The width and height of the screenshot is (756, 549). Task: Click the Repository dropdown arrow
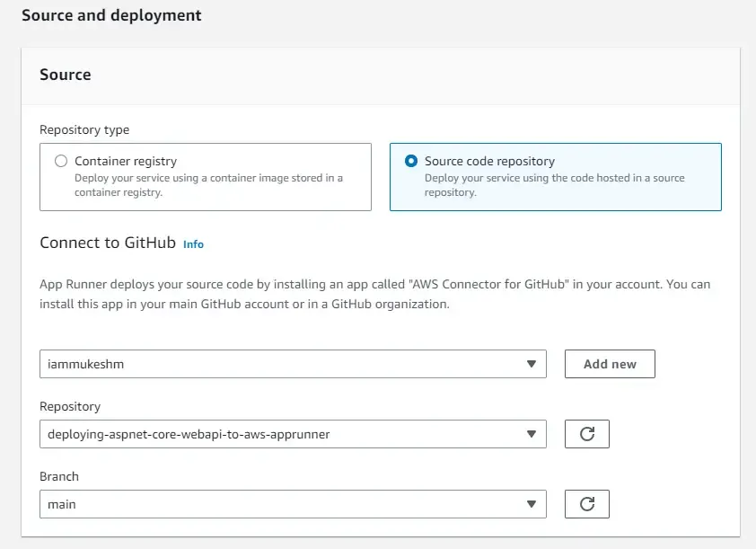point(532,433)
